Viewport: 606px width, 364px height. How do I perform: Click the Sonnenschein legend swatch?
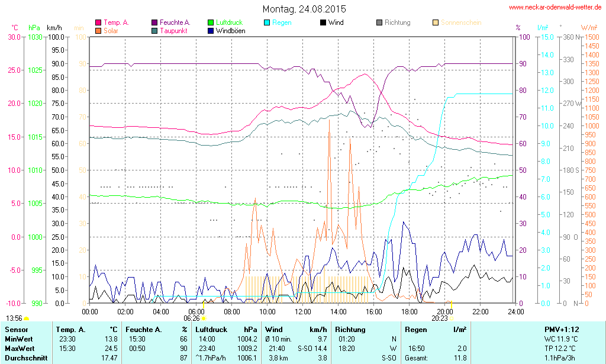pos(436,22)
